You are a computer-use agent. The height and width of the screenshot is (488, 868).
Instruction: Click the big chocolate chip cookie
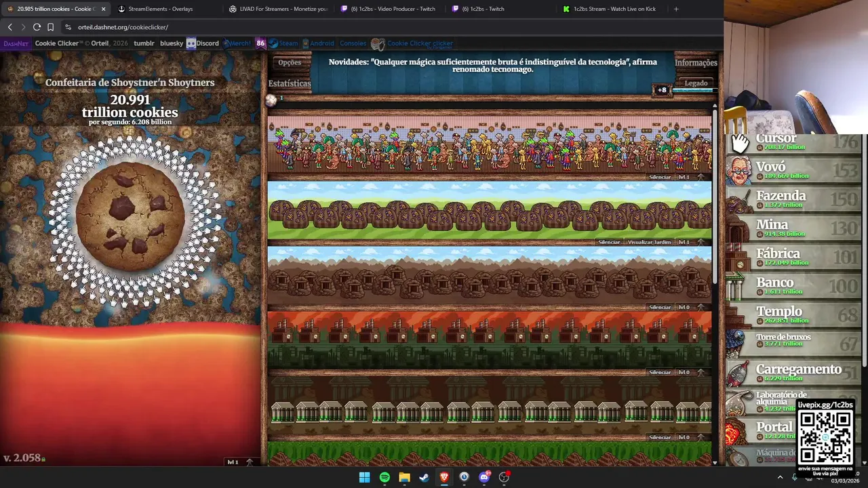(130, 216)
